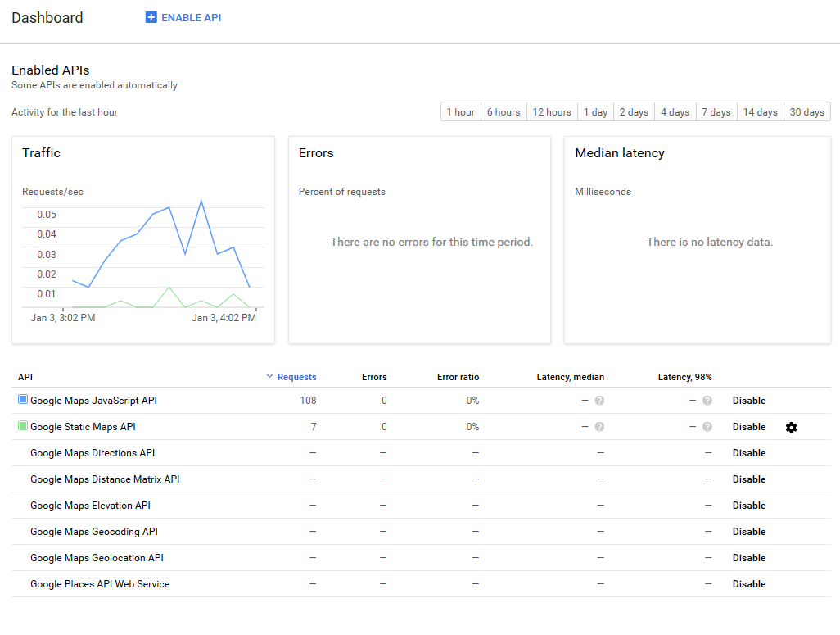
Task: Open Google Maps Geolocation API details
Action: [97, 558]
